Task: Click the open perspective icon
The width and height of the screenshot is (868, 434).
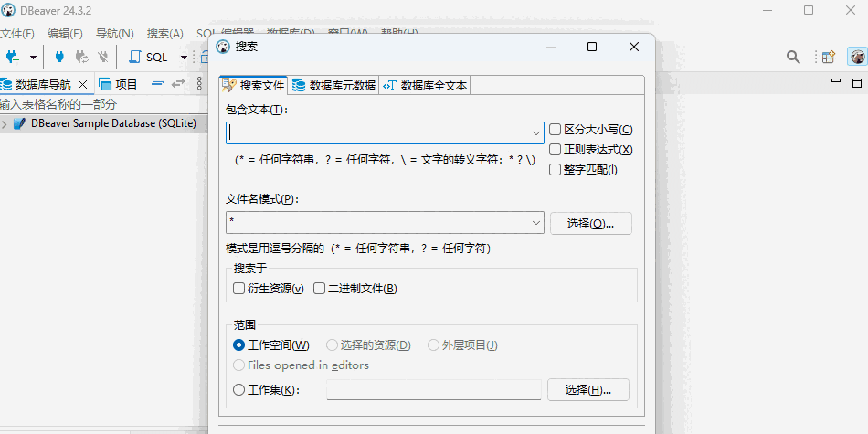Action: pos(828,57)
